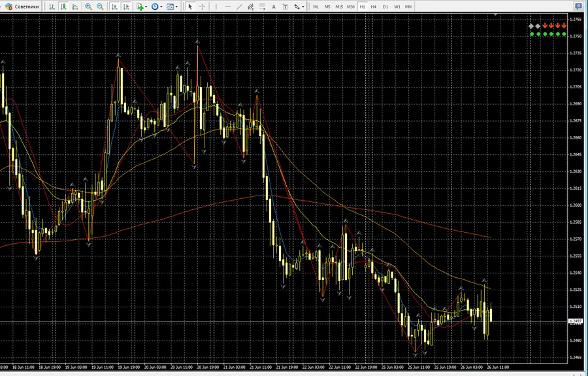Switch timeframe to M15
Screen dimensions: 588x376
(339, 7)
